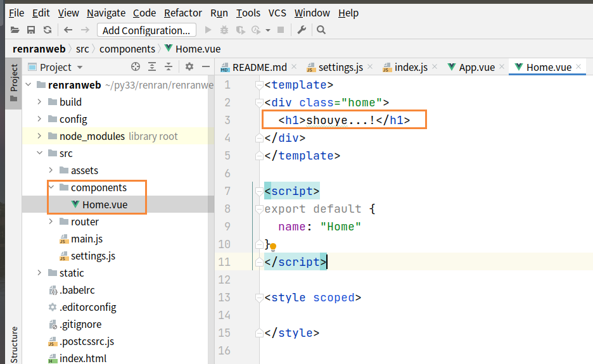Viewport: 593px width, 364px height.
Task: Open the Refactor menu
Action: pyautogui.click(x=183, y=13)
